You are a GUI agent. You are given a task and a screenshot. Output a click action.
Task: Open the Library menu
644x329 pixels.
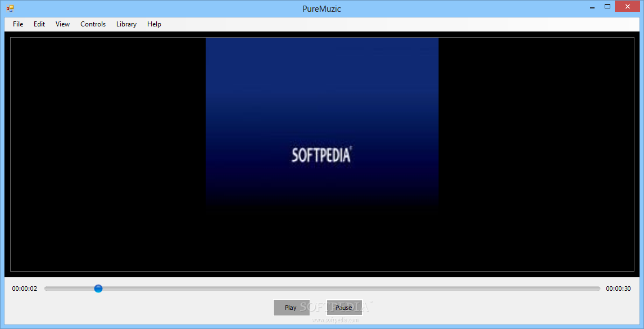point(126,24)
